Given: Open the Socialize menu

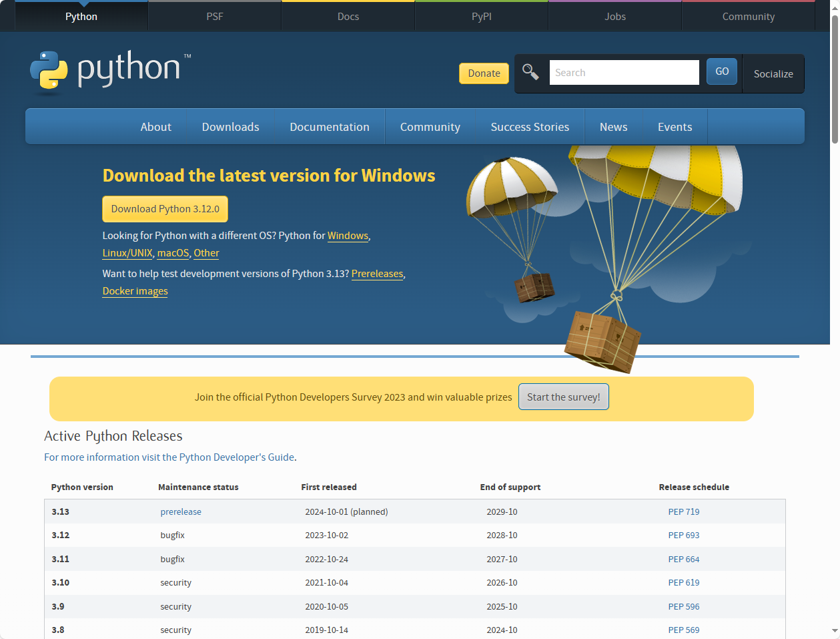Looking at the screenshot, I should (773, 73).
